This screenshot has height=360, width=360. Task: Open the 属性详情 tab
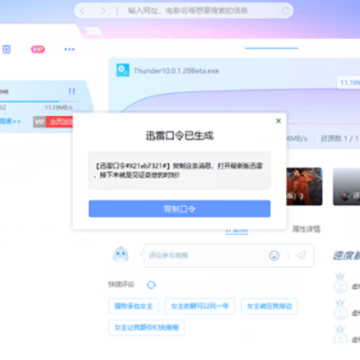[x=306, y=229]
